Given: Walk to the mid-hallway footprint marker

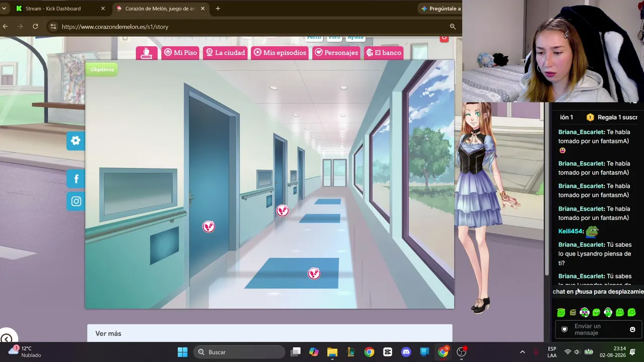Looking at the screenshot, I should (282, 211).
